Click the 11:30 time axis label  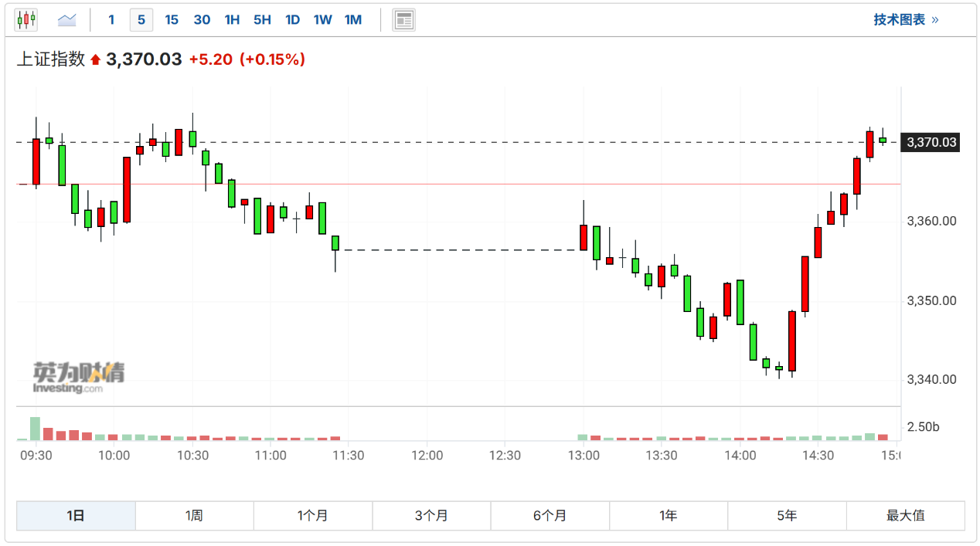click(349, 456)
